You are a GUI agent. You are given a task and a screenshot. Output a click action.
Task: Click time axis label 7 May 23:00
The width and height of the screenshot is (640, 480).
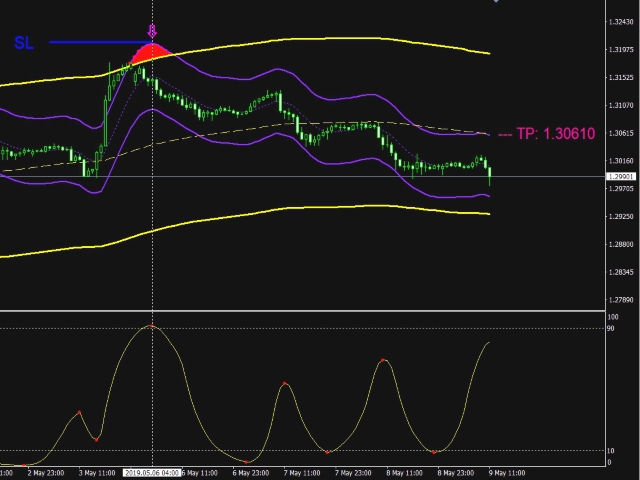pos(353,473)
